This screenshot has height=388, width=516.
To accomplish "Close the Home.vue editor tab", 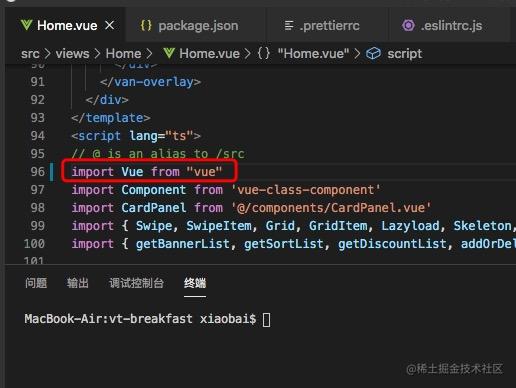I will point(109,25).
